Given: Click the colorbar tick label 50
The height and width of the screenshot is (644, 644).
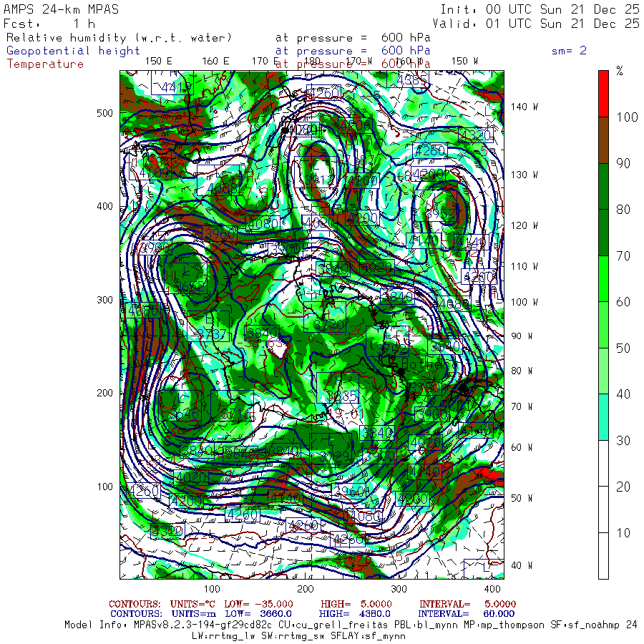Looking at the screenshot, I should pos(623,348).
